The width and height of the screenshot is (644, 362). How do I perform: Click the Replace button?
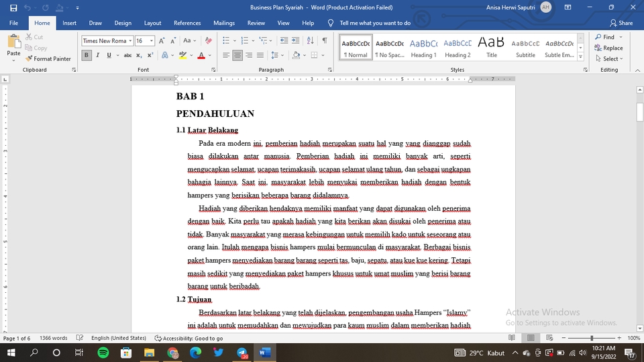(x=608, y=48)
